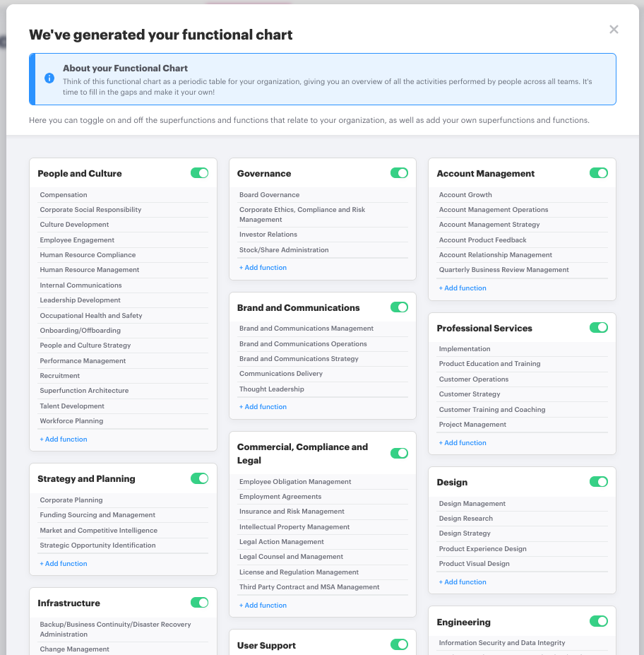Toggle the Brand and Communications switch

coord(399,307)
